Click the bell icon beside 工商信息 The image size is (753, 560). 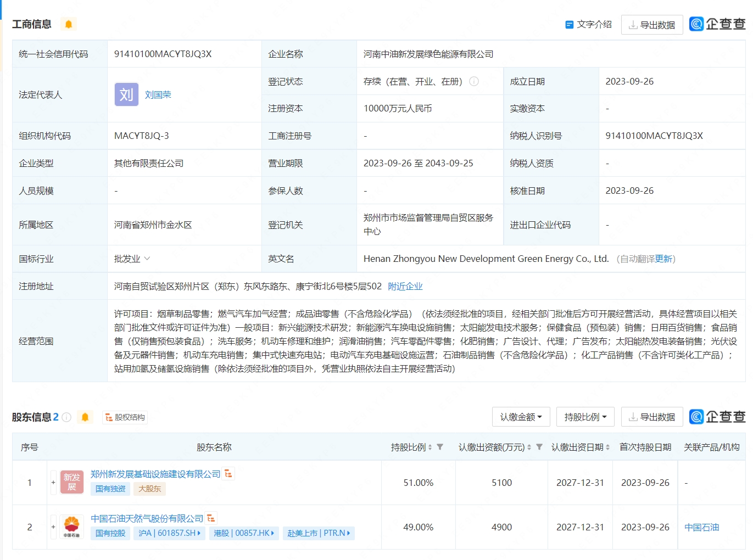point(69,24)
